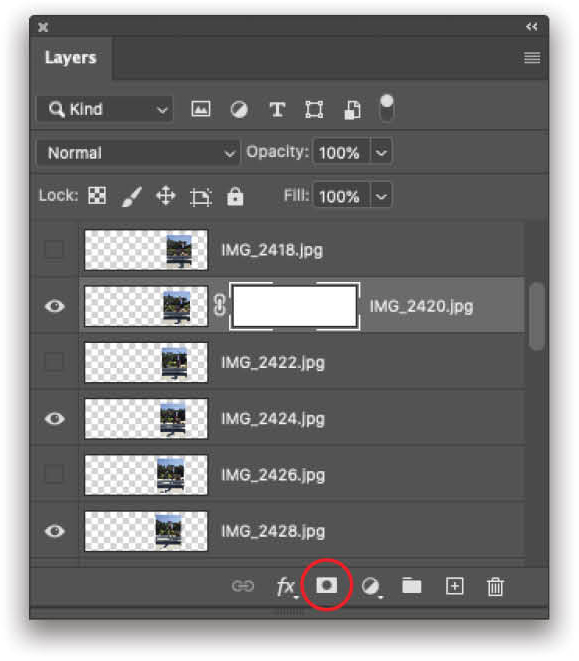Viewport: 579px width, 661px height.
Task: Show the IMG_2418.jpg layer
Action: (x=54, y=250)
